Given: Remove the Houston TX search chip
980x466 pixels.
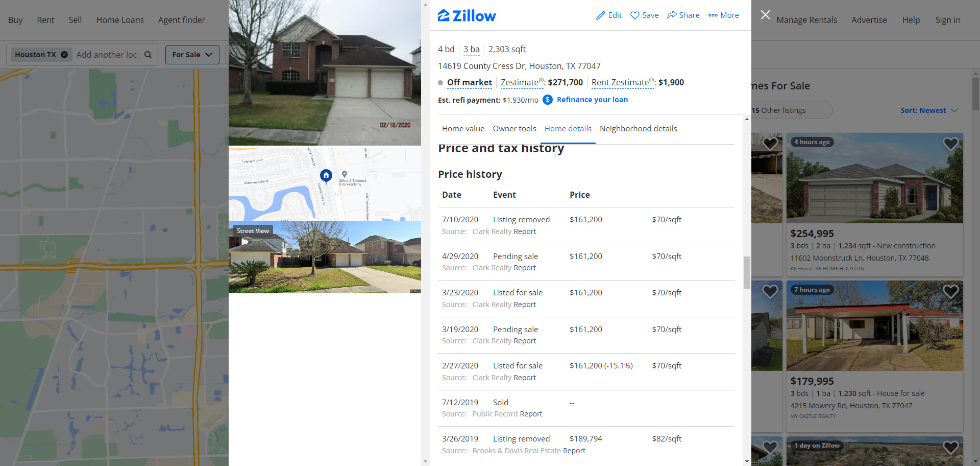Looking at the screenshot, I should coord(64,55).
